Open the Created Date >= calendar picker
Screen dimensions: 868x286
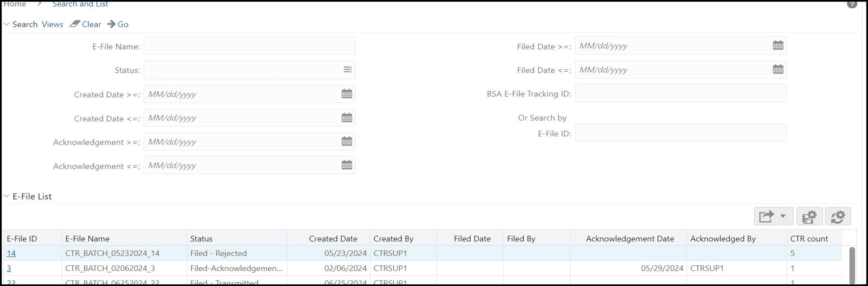(x=347, y=94)
